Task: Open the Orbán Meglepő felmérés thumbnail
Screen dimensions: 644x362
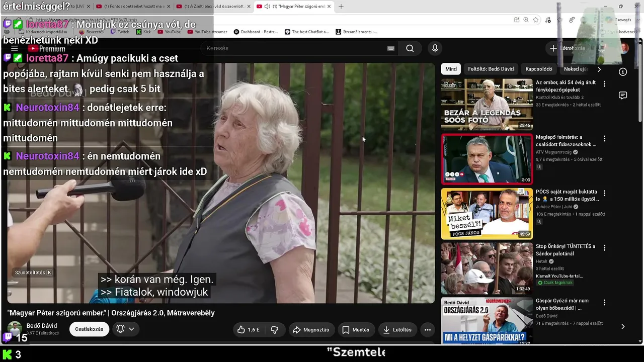Action: click(x=487, y=159)
